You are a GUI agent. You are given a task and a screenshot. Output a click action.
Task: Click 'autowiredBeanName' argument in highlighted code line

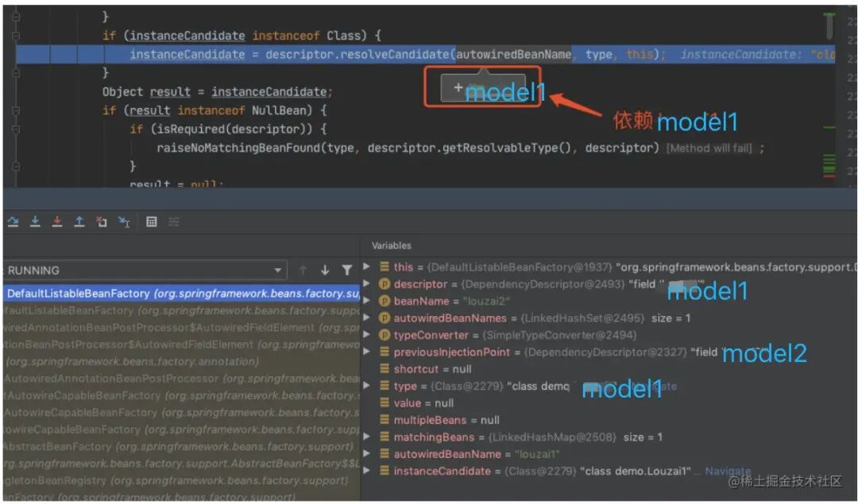(x=514, y=54)
